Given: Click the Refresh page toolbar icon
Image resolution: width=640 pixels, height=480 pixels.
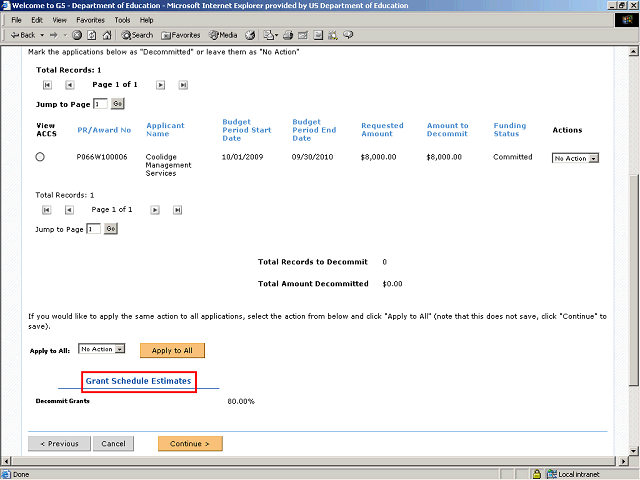Looking at the screenshot, I should 90,35.
